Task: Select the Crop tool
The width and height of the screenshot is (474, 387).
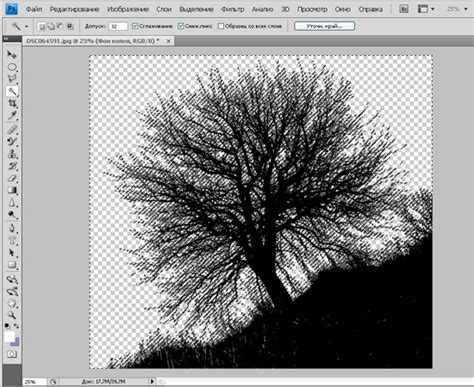Action: point(12,103)
